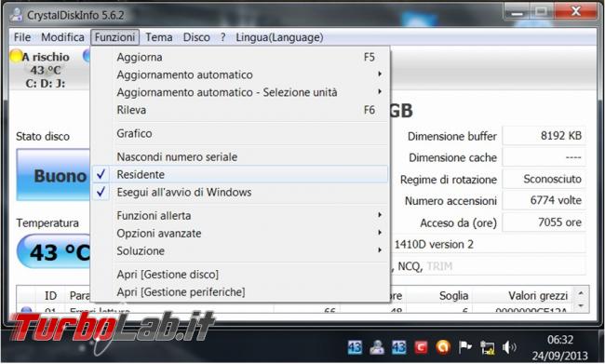Click the 43 °C temperature button
The image size is (605, 364).
(54, 251)
